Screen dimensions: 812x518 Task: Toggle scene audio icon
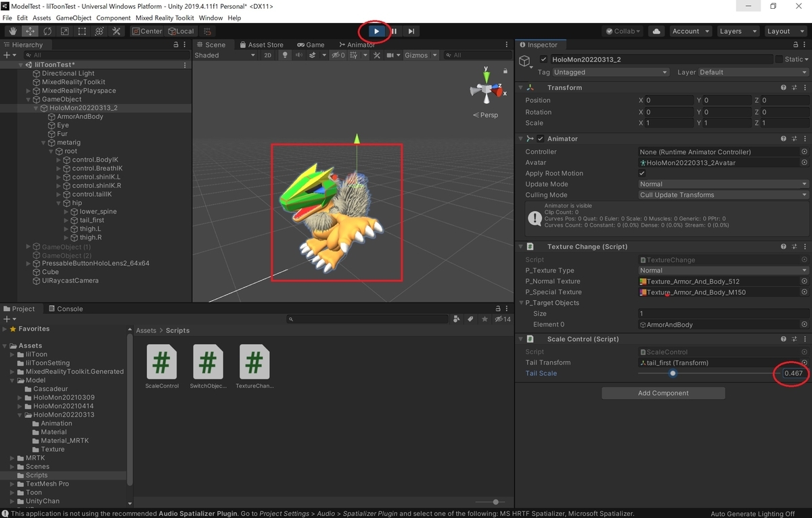298,55
